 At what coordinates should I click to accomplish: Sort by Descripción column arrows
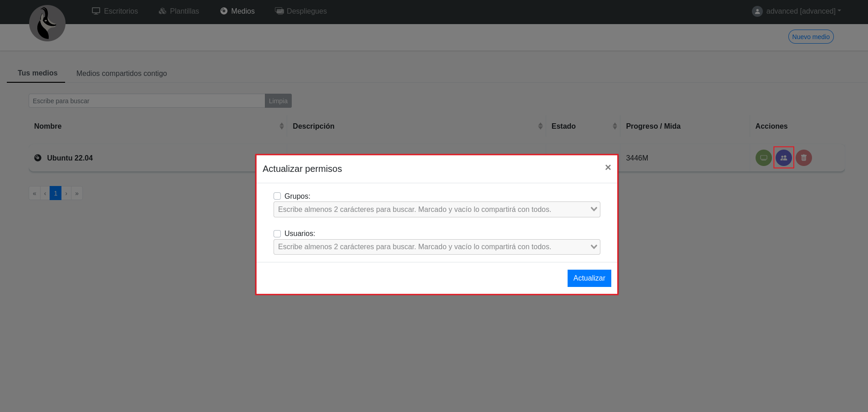540,126
